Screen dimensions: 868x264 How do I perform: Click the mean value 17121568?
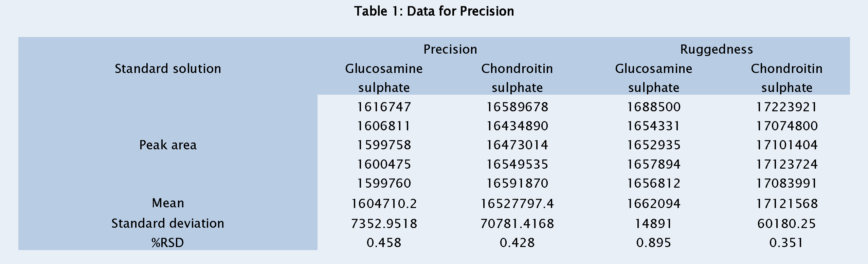pos(786,204)
